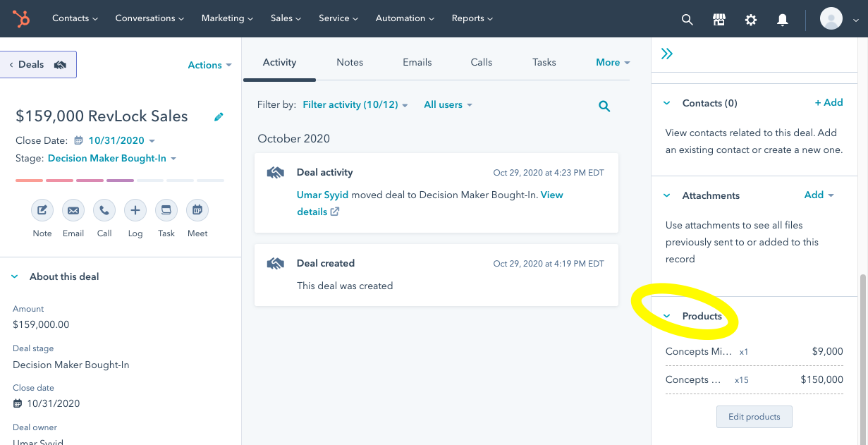Switch to the Calls tab

[482, 62]
